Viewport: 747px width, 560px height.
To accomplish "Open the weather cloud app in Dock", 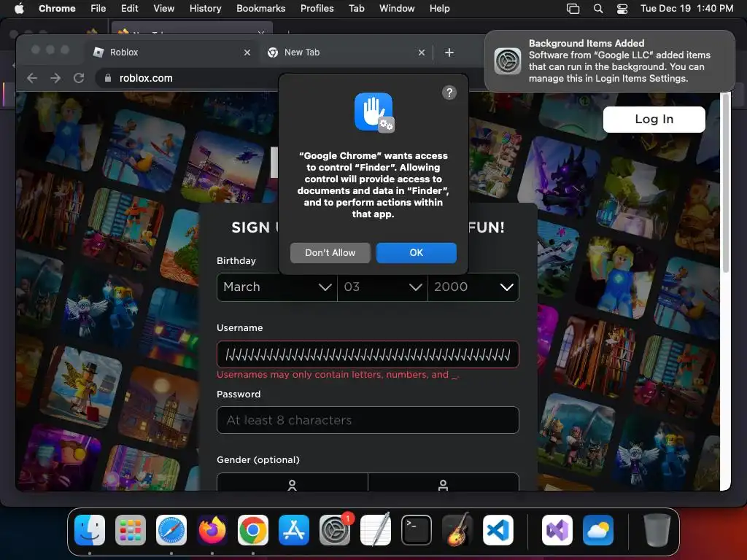I will (598, 530).
